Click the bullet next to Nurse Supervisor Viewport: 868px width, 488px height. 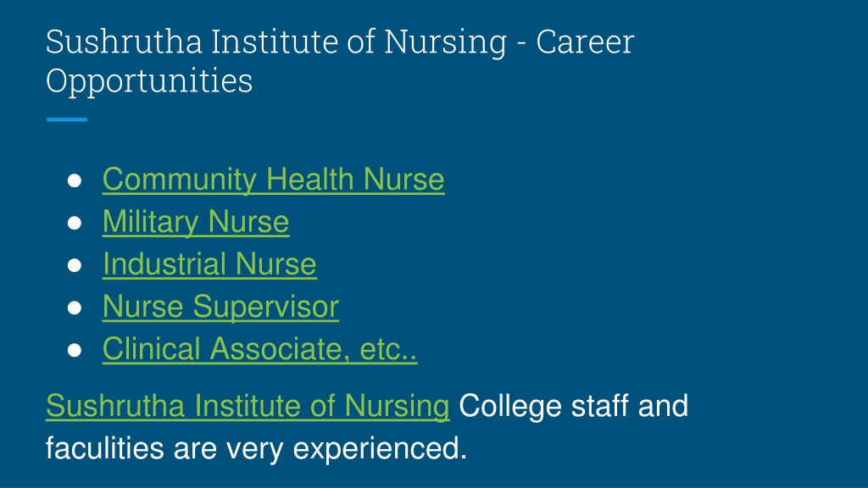coord(75,308)
